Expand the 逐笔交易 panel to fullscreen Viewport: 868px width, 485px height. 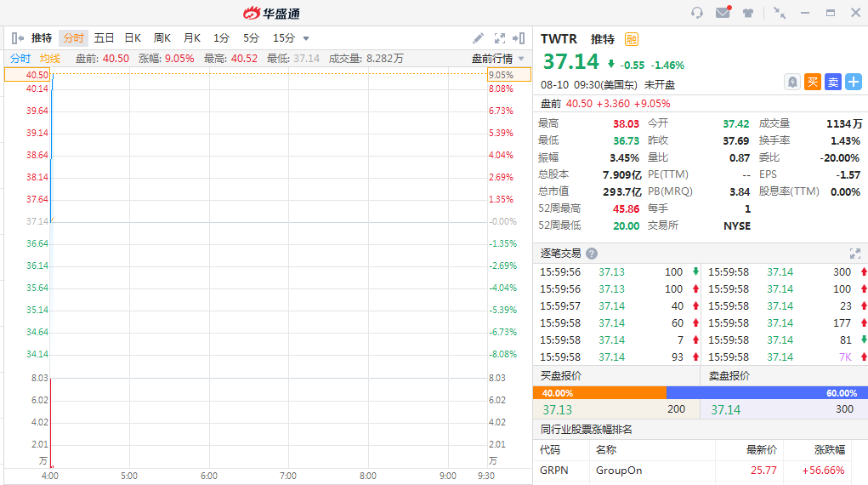[x=855, y=254]
